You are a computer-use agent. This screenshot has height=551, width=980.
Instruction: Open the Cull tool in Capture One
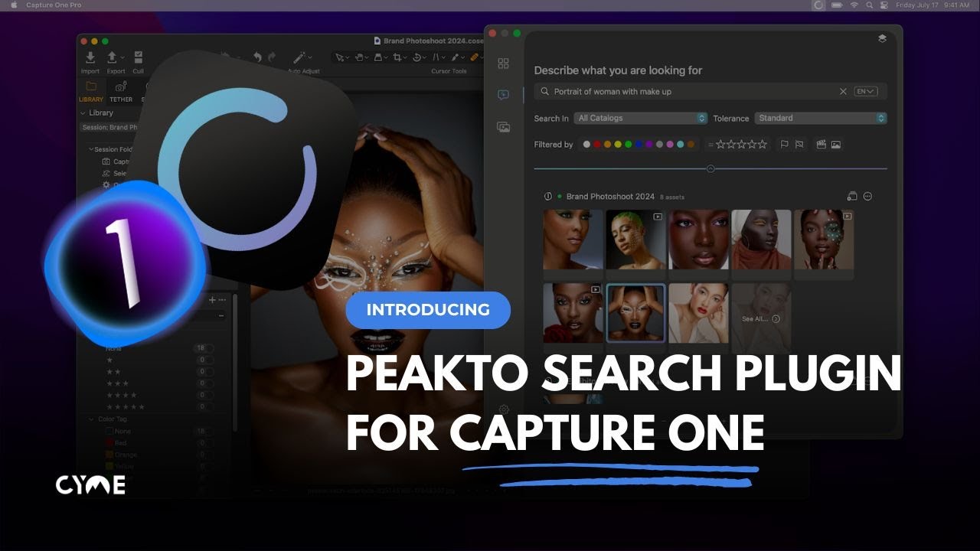click(x=139, y=57)
